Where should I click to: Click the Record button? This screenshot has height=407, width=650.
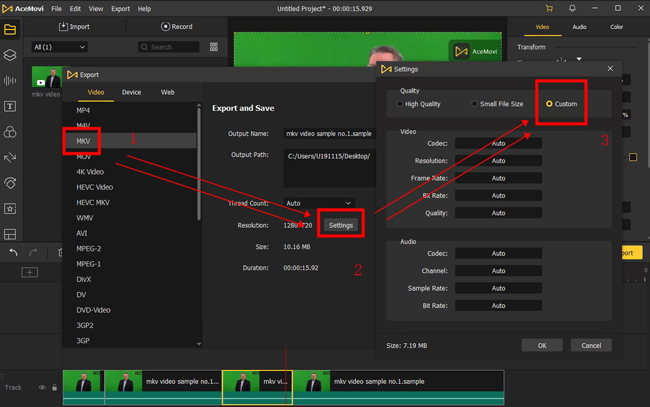point(177,27)
